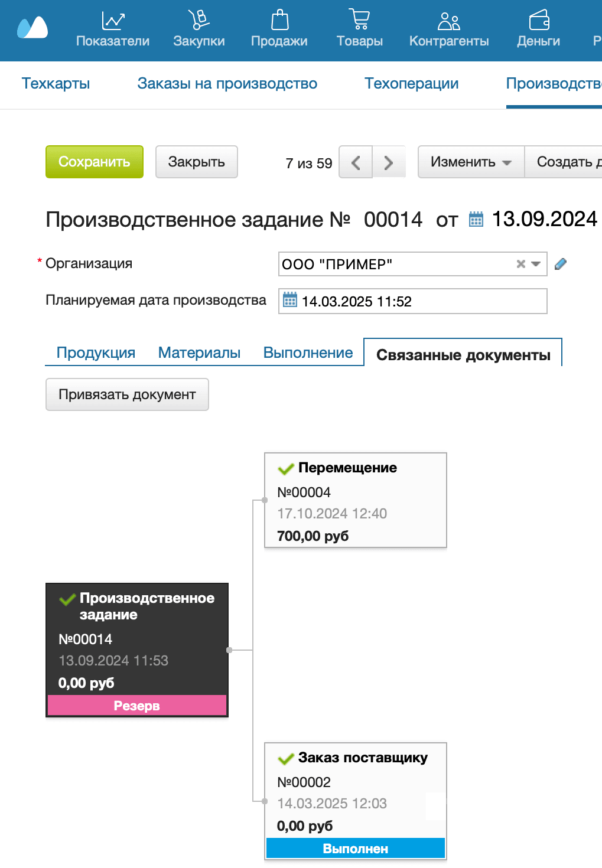Viewport: 602px width, 868px height.
Task: Open the organization dropdown arrow
Action: (x=535, y=264)
